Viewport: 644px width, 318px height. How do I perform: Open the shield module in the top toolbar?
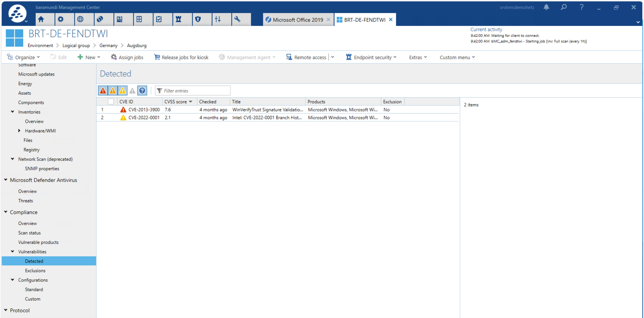coord(198,19)
